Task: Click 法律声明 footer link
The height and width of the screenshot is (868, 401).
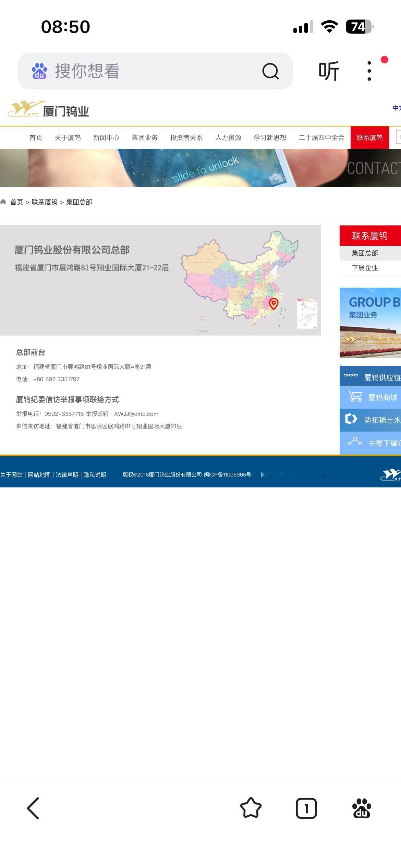Action: point(67,475)
